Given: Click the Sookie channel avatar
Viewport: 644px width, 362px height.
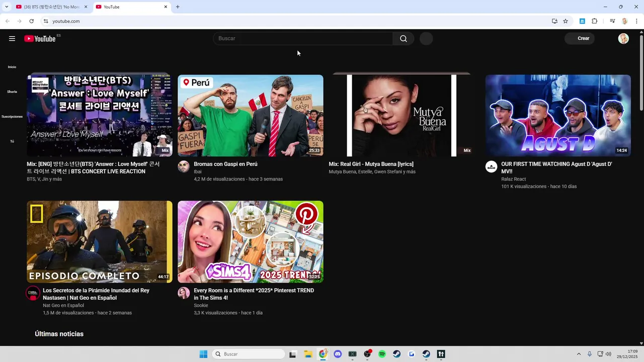Looking at the screenshot, I should pyautogui.click(x=184, y=293).
